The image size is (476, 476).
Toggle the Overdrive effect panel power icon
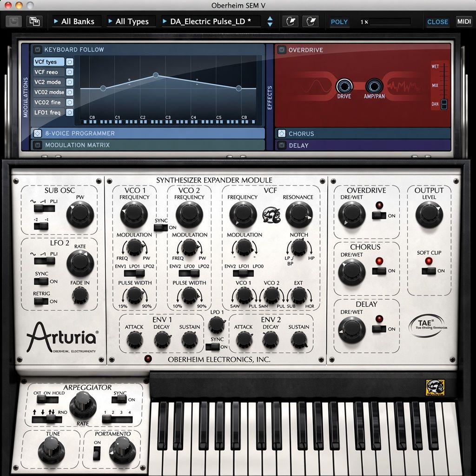281,49
